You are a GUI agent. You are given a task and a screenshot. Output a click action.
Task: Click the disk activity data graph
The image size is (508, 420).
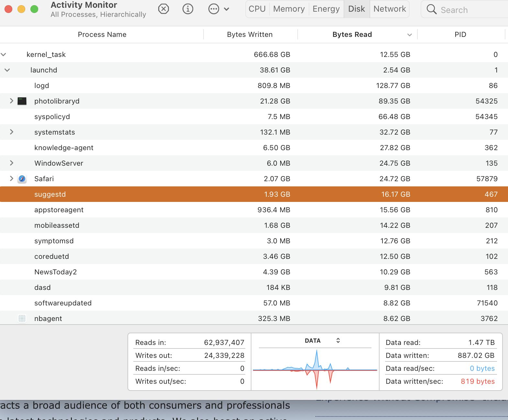(x=315, y=369)
